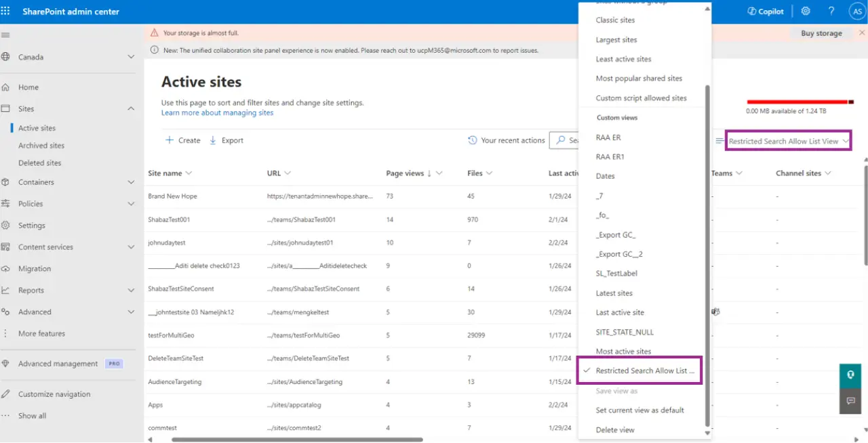Image resolution: width=868 pixels, height=443 pixels.
Task: Open the teal help widget button
Action: click(850, 375)
